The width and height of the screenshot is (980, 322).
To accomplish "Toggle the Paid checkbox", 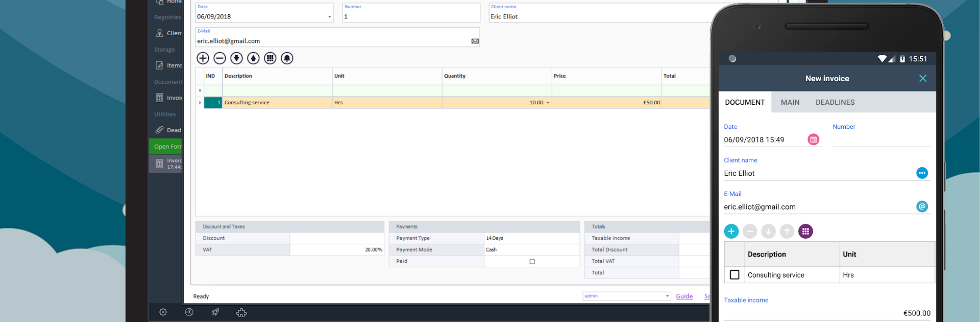I will coord(532,262).
